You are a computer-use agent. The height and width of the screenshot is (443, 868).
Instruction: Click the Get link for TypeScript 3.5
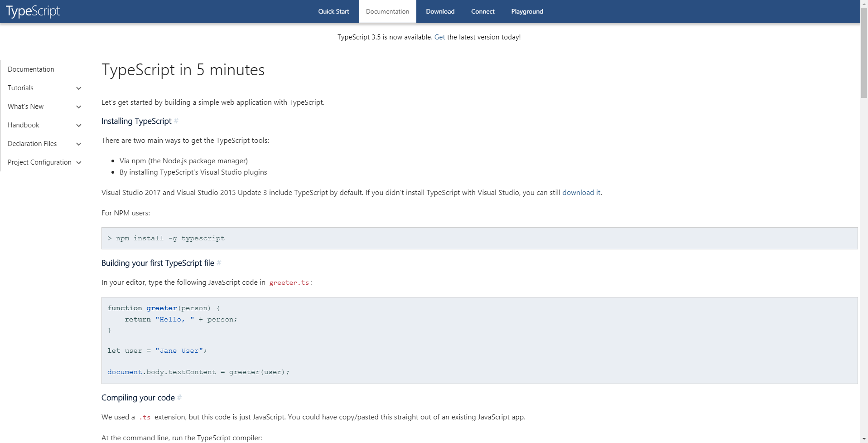click(x=439, y=37)
